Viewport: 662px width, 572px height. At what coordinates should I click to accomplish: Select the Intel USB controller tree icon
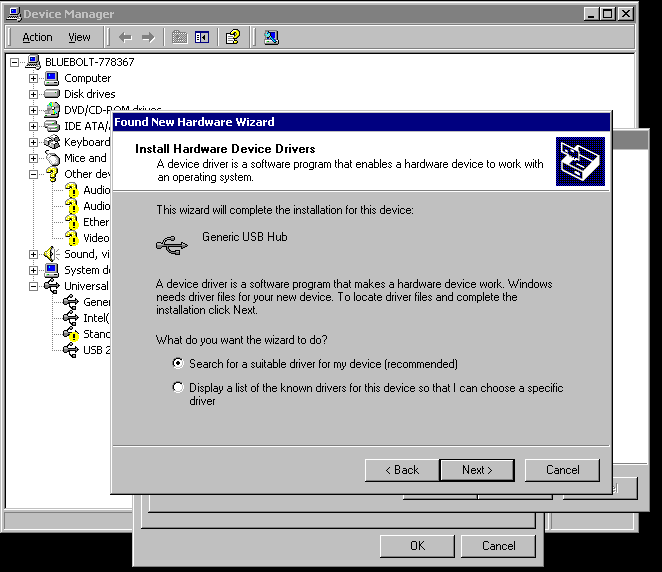pyautogui.click(x=71, y=318)
